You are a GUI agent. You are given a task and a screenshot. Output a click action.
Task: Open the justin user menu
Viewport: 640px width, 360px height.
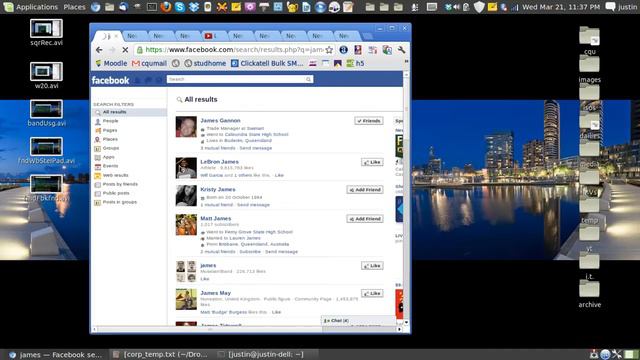pos(628,7)
